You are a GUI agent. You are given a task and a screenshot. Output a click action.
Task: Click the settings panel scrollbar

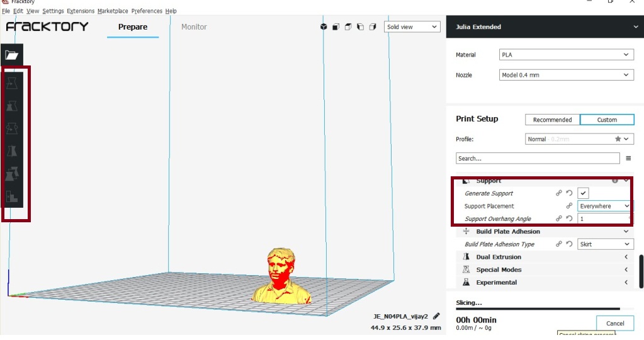pyautogui.click(x=641, y=271)
